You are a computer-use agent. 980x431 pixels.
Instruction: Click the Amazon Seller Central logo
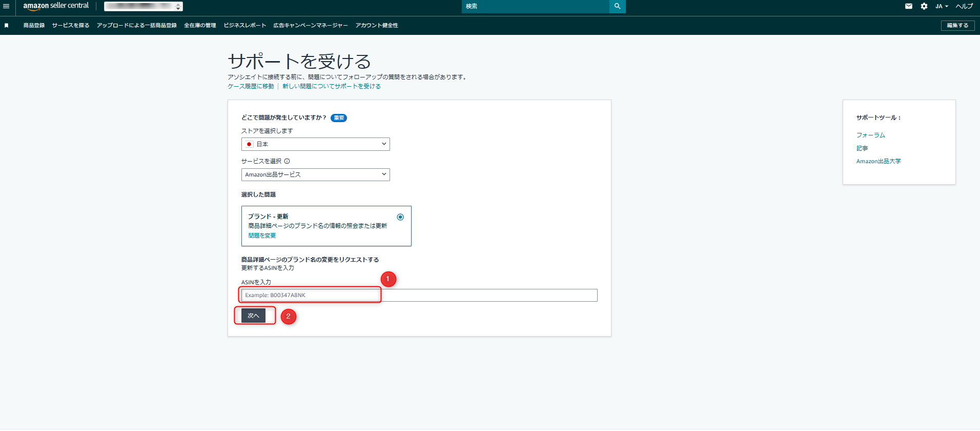(56, 6)
